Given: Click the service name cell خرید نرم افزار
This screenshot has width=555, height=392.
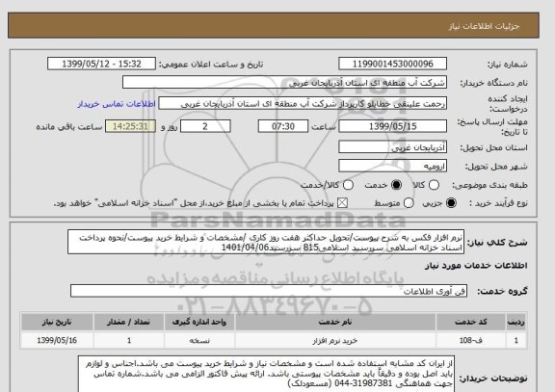Looking at the screenshot, I should (x=335, y=340).
